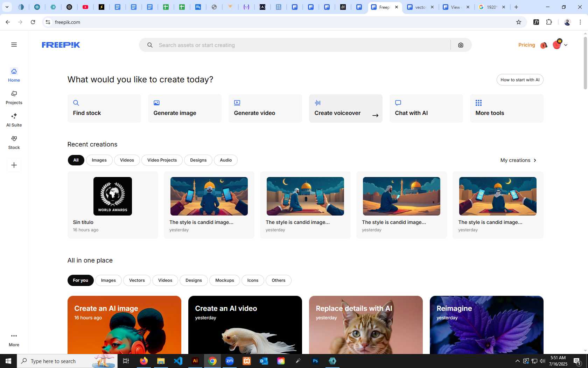Open user profile avatar
This screenshot has width=588, height=368.
[557, 45]
